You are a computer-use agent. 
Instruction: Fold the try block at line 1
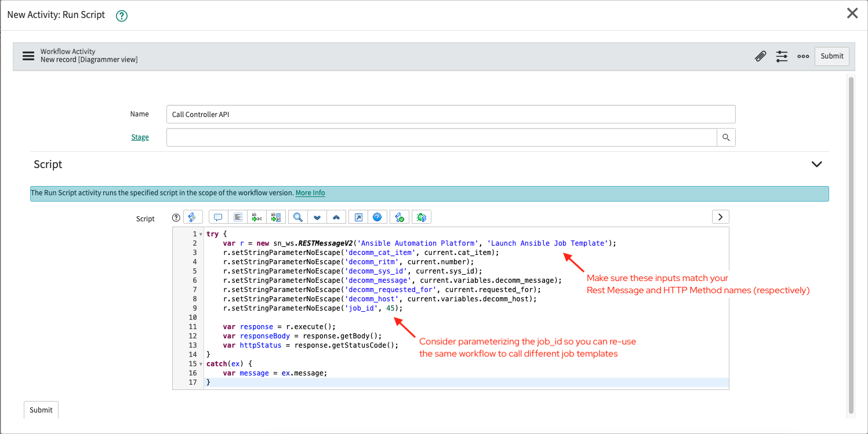tap(201, 234)
